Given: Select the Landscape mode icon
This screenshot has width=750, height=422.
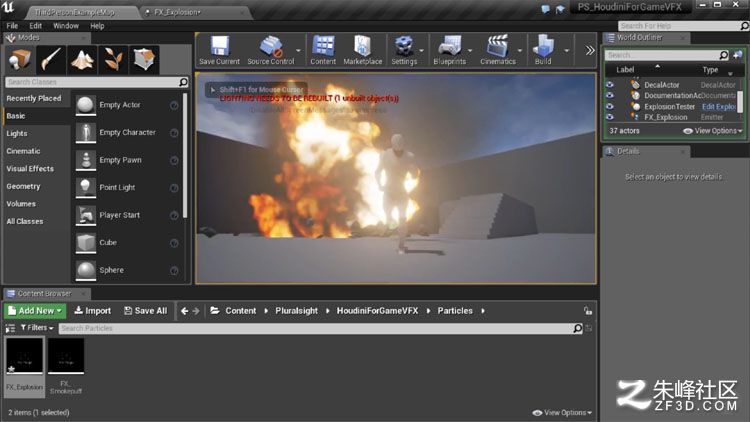Looking at the screenshot, I should tap(82, 59).
